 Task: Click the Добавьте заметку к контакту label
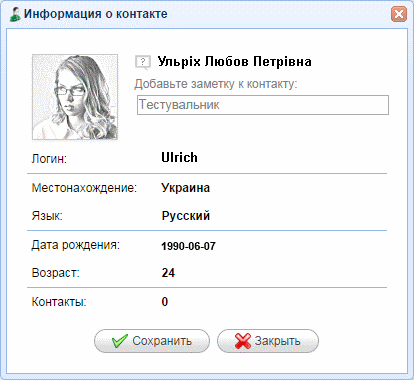click(216, 84)
